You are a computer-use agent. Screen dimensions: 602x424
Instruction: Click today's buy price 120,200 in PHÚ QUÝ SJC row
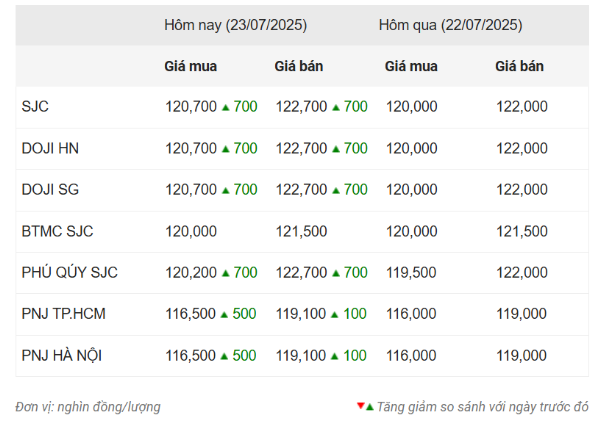191,273
